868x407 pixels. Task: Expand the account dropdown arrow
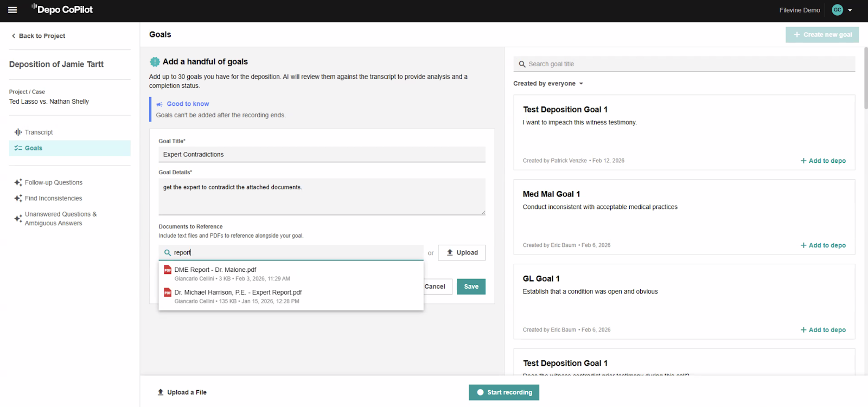(850, 10)
